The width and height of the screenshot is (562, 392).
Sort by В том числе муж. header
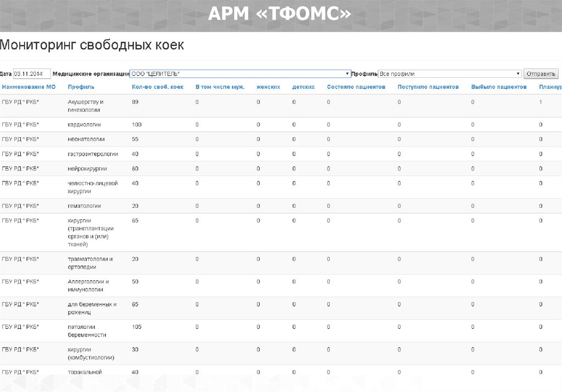(x=220, y=87)
